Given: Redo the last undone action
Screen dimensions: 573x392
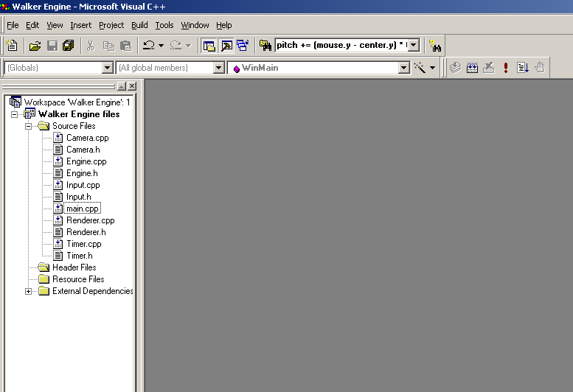Looking at the screenshot, I should point(176,46).
